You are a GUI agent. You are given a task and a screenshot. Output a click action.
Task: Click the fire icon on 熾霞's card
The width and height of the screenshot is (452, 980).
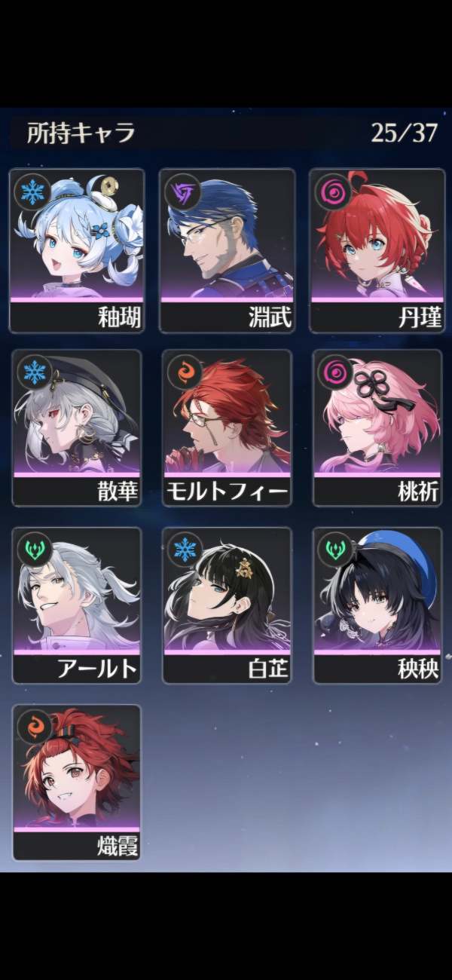coord(32,727)
